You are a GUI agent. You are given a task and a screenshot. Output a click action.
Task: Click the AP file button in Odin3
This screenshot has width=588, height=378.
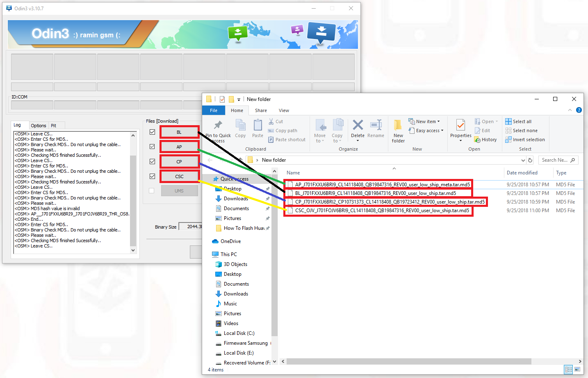click(179, 147)
